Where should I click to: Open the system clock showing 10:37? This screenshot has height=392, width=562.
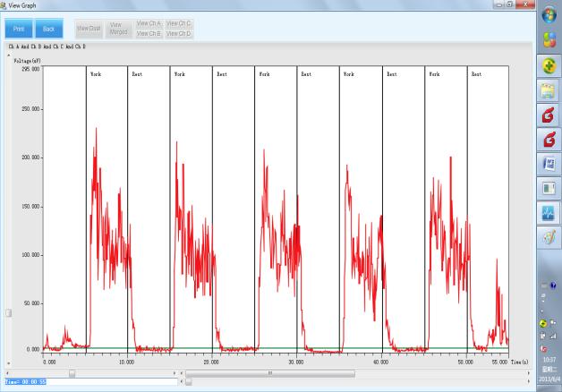click(x=549, y=360)
